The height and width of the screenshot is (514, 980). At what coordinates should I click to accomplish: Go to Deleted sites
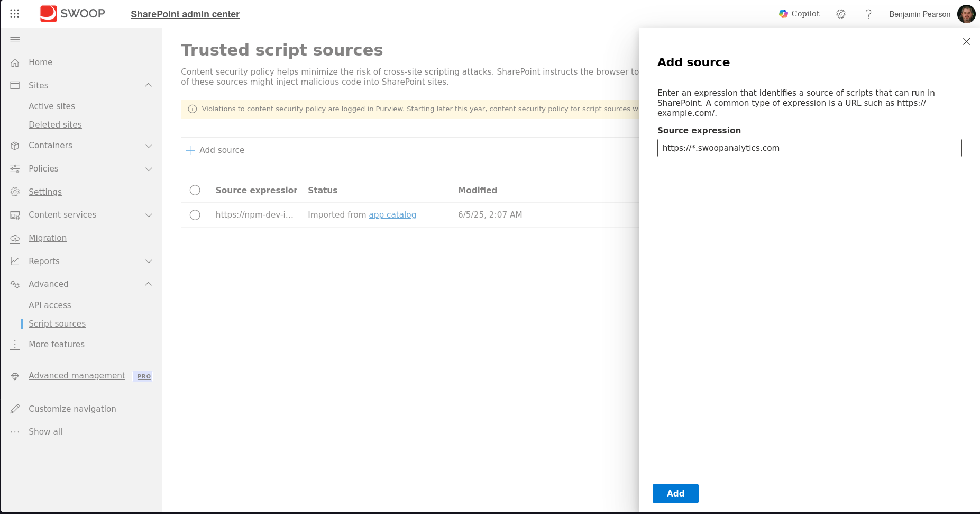pyautogui.click(x=55, y=124)
